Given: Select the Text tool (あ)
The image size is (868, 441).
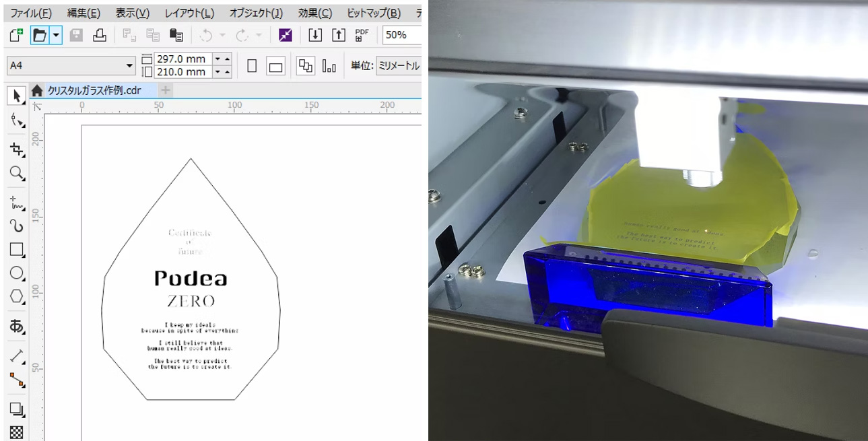Looking at the screenshot, I should (x=17, y=327).
